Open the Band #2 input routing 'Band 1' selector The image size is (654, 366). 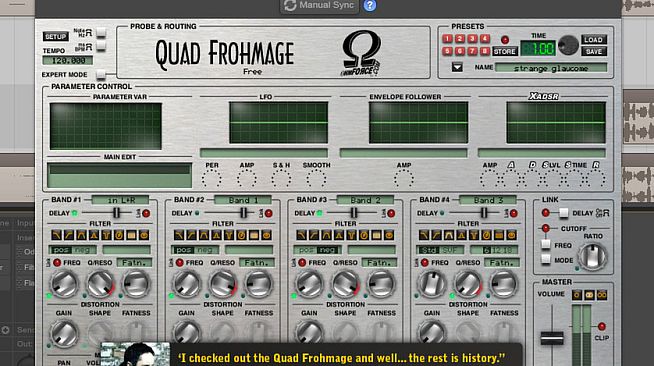pyautogui.click(x=243, y=200)
